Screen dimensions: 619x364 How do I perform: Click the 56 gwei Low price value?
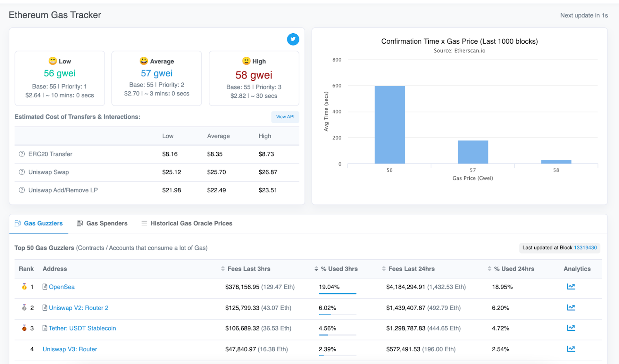coord(60,73)
